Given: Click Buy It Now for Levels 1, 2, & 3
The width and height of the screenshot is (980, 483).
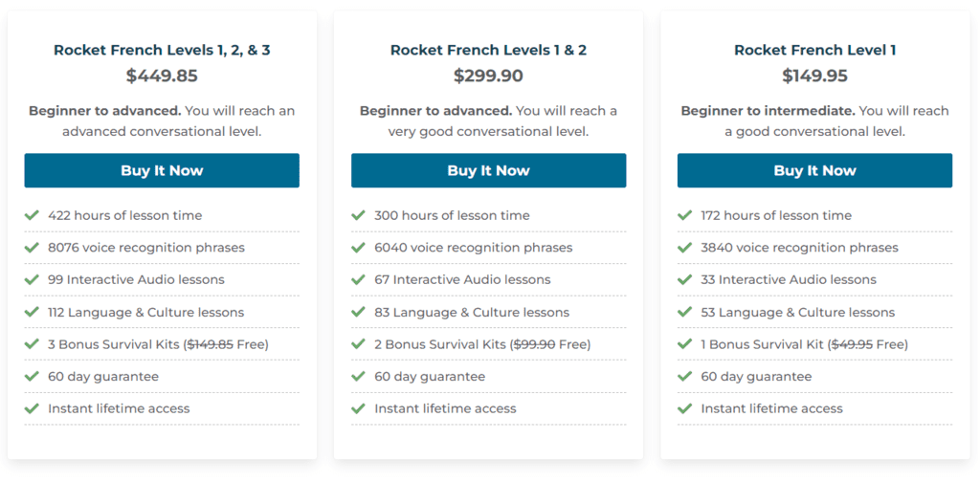Looking at the screenshot, I should [162, 170].
